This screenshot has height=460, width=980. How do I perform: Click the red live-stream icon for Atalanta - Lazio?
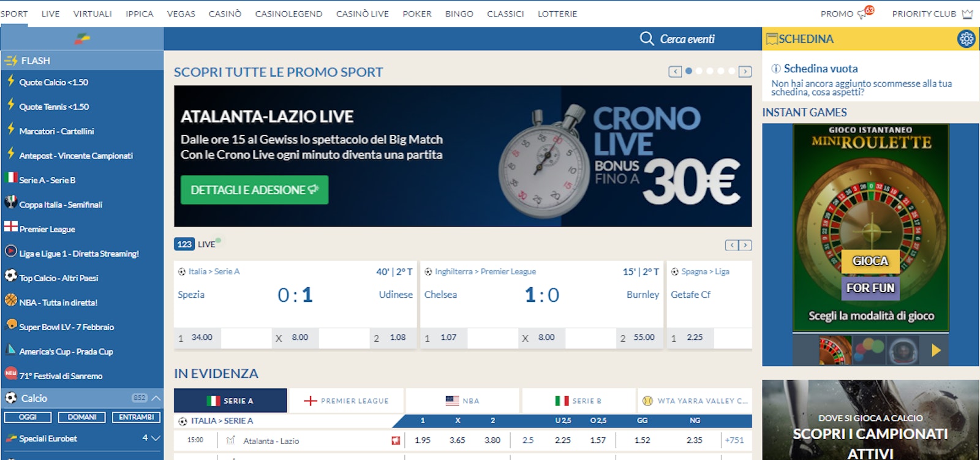tap(396, 440)
